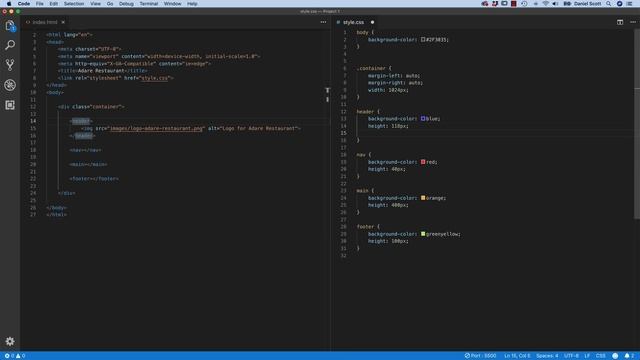
Task: Open the Code application menu
Action: point(24,4)
